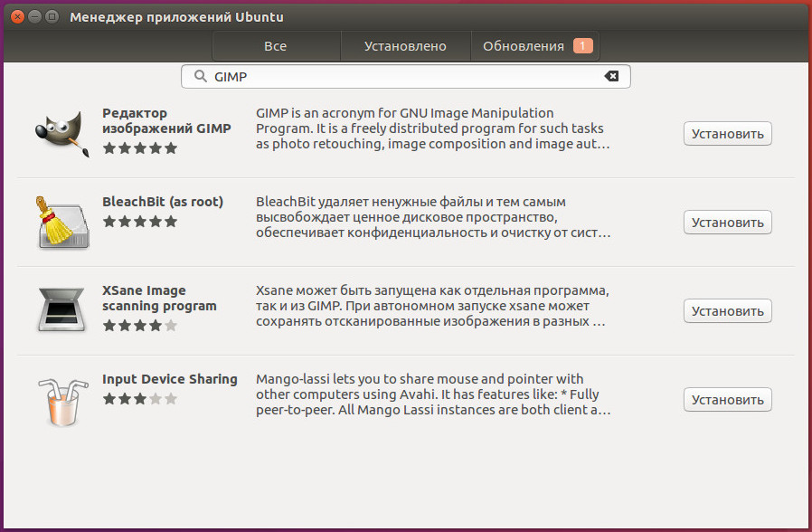Open the Input Device Sharing title

(x=170, y=379)
